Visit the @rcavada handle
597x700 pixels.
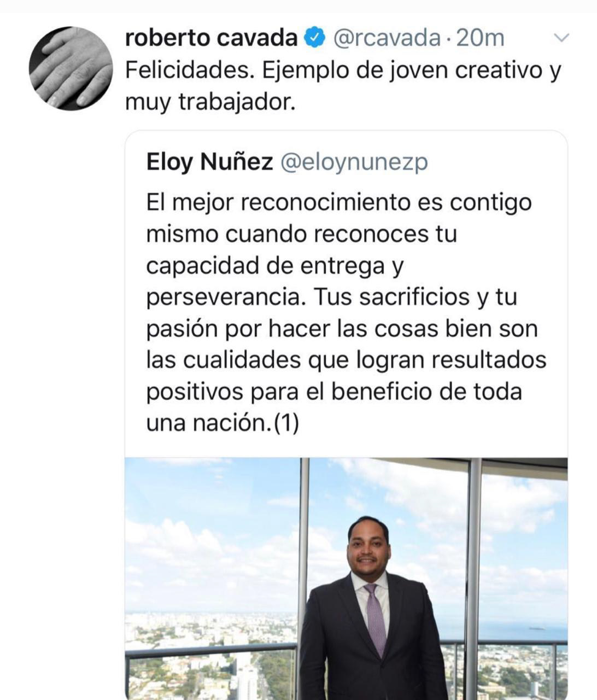pyautogui.click(x=387, y=38)
